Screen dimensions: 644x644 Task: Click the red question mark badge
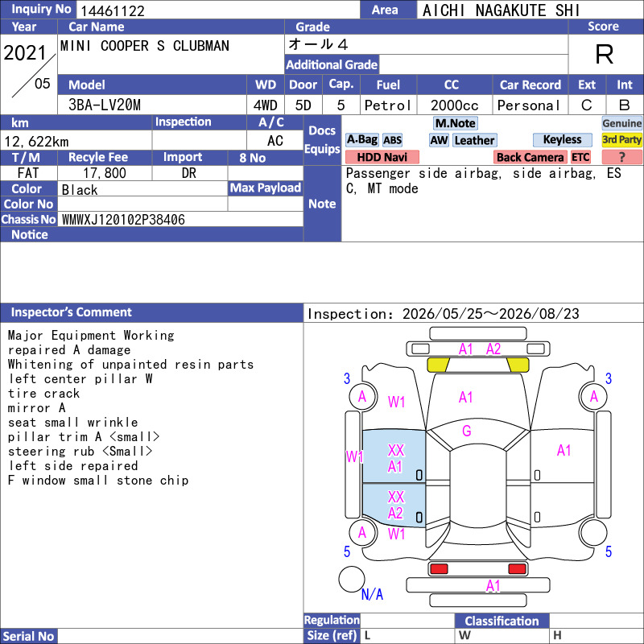[x=621, y=157]
